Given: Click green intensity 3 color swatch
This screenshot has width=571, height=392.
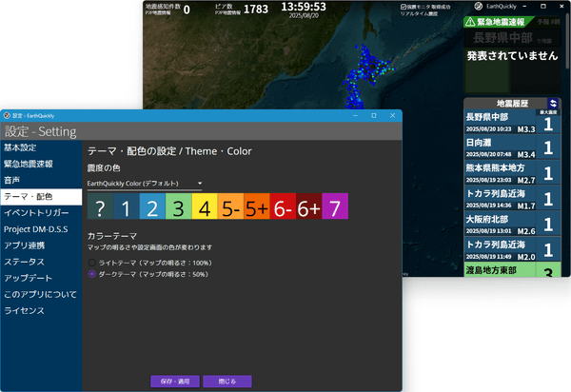Looking at the screenshot, I should 179,206.
